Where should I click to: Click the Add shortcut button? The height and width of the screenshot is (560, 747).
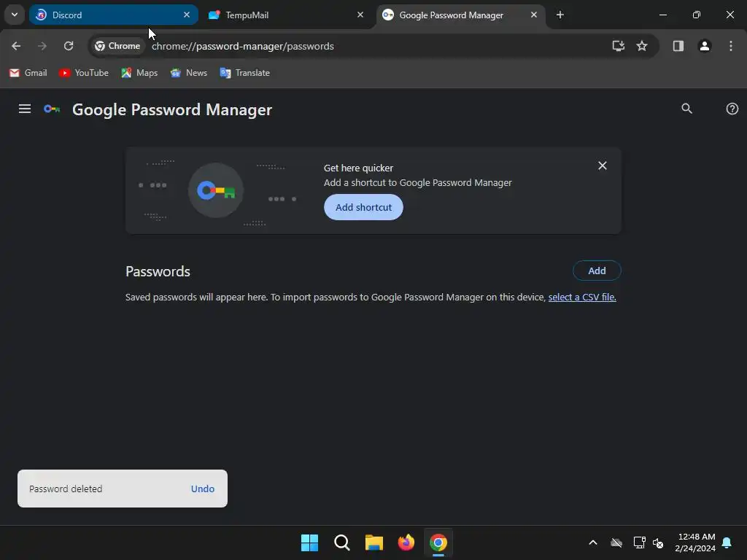tap(363, 207)
